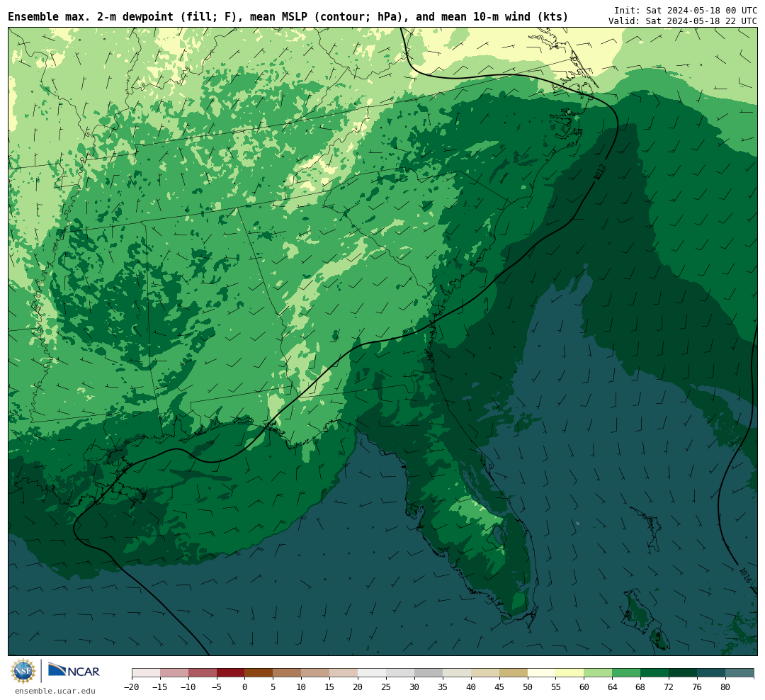Pick the gray swatch between 30 and 35
Screen dimensions: 765x700
pos(429,673)
